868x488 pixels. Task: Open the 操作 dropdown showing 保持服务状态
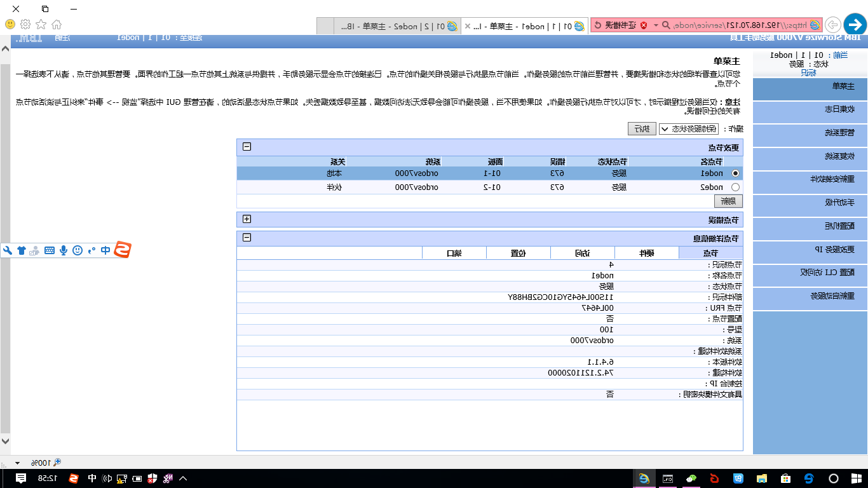(689, 129)
